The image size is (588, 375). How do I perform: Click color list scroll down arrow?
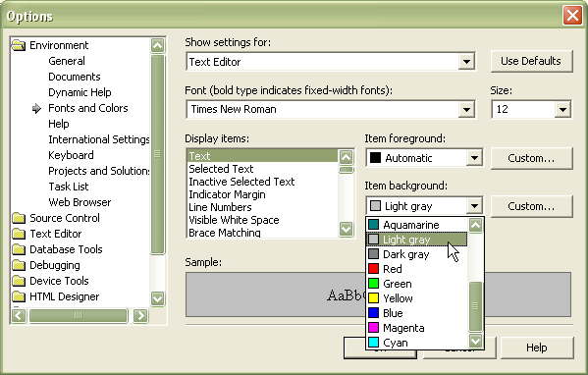(x=475, y=341)
